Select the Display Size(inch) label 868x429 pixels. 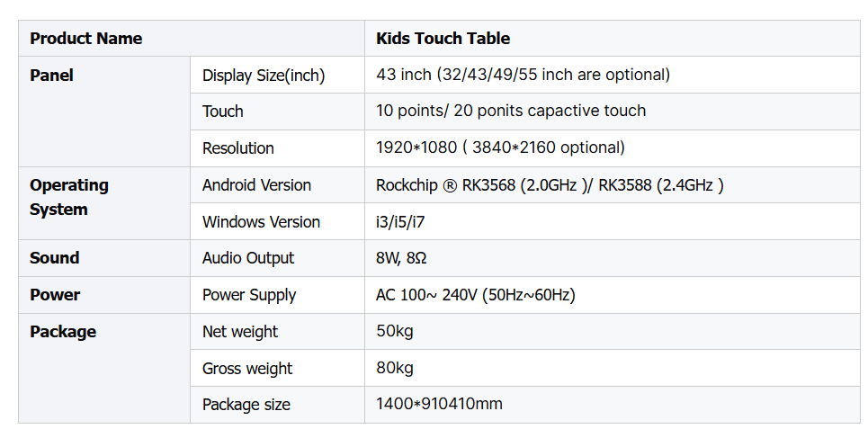tap(264, 76)
